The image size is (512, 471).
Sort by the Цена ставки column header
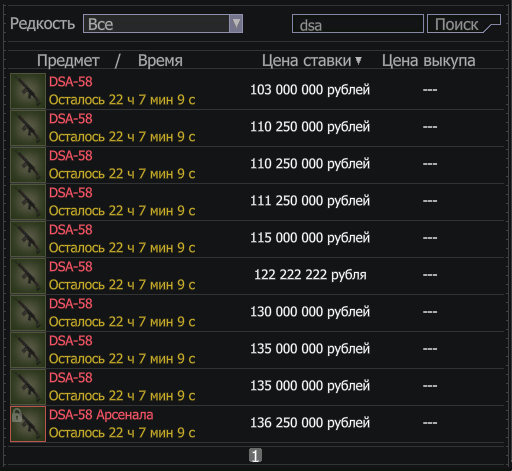tap(307, 61)
